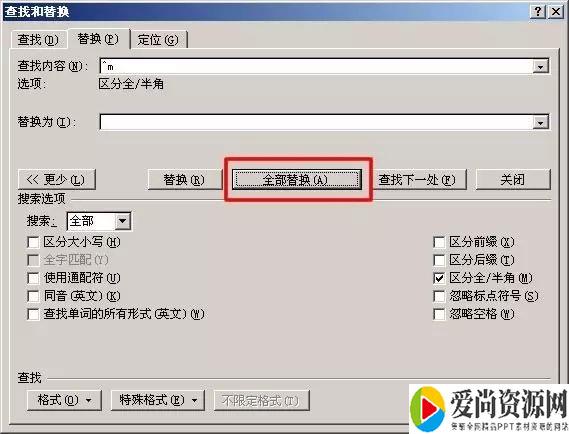Switch to the 定位 tab

click(x=158, y=40)
